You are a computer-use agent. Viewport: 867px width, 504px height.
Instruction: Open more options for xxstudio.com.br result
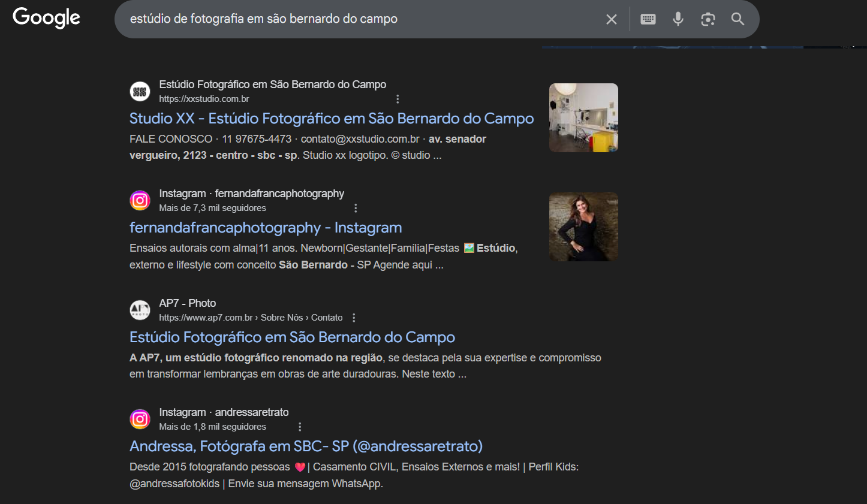(398, 99)
